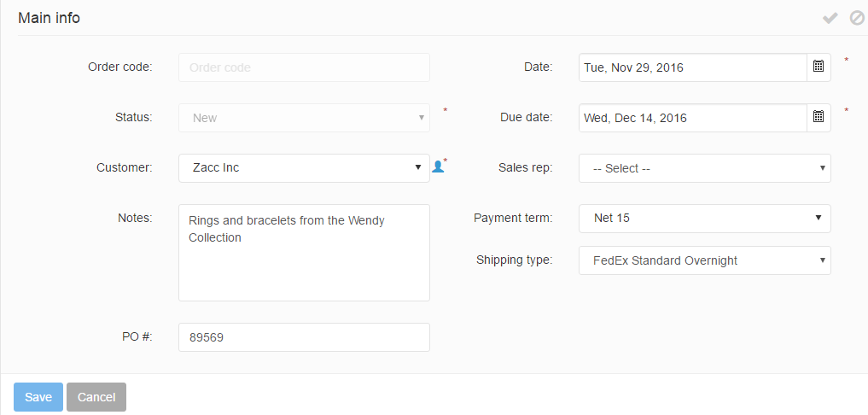The width and height of the screenshot is (868, 415).
Task: Focus the Order code input field
Action: [x=304, y=67]
